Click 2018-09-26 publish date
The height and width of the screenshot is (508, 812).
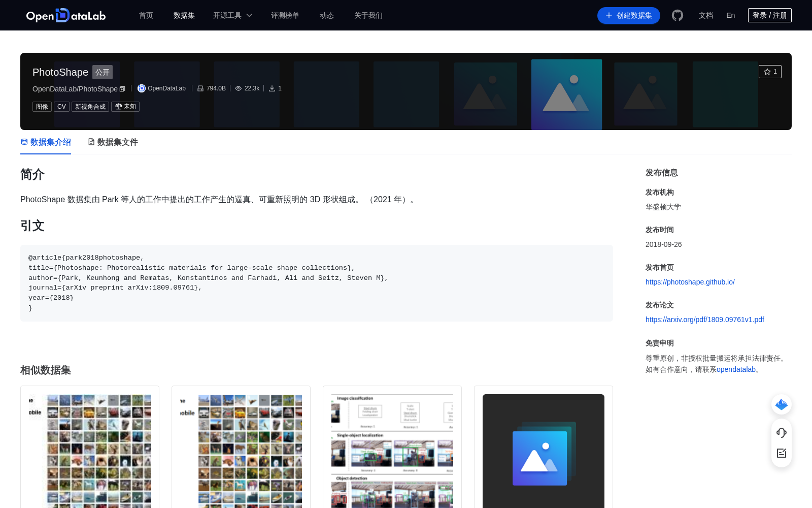[664, 244]
